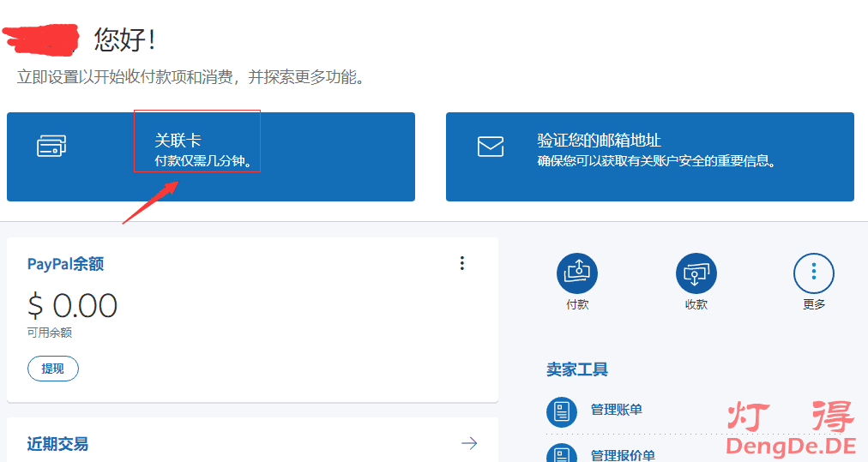The height and width of the screenshot is (462, 868).
Task: Open the 关联卡 title link
Action: 178,141
